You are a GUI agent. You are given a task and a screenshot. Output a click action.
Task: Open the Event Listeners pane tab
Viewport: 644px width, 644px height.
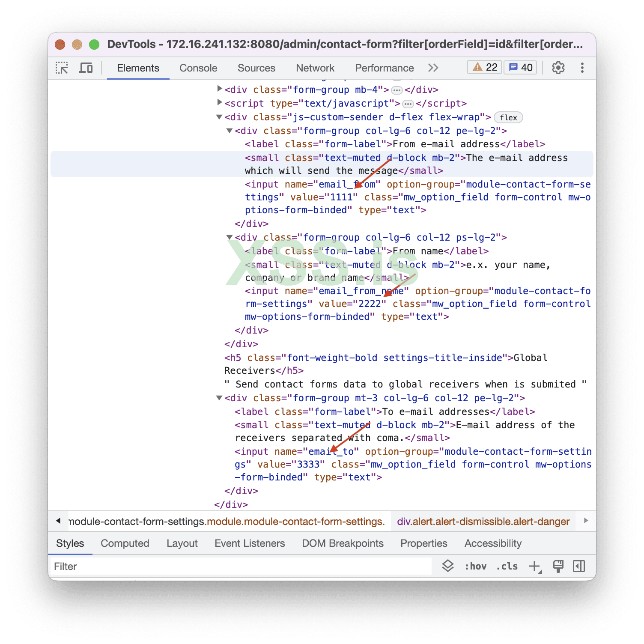tap(250, 543)
